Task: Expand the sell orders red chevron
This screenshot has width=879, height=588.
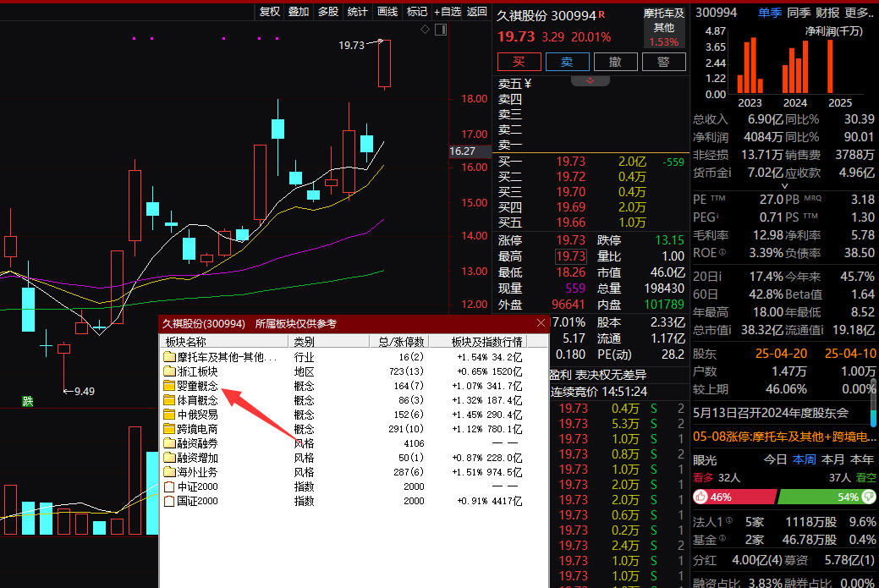Action: (x=590, y=80)
